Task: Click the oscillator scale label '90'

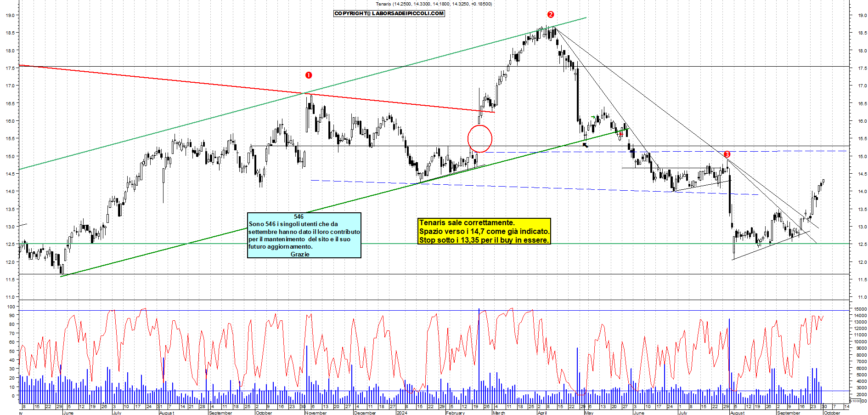Action: tap(12, 315)
